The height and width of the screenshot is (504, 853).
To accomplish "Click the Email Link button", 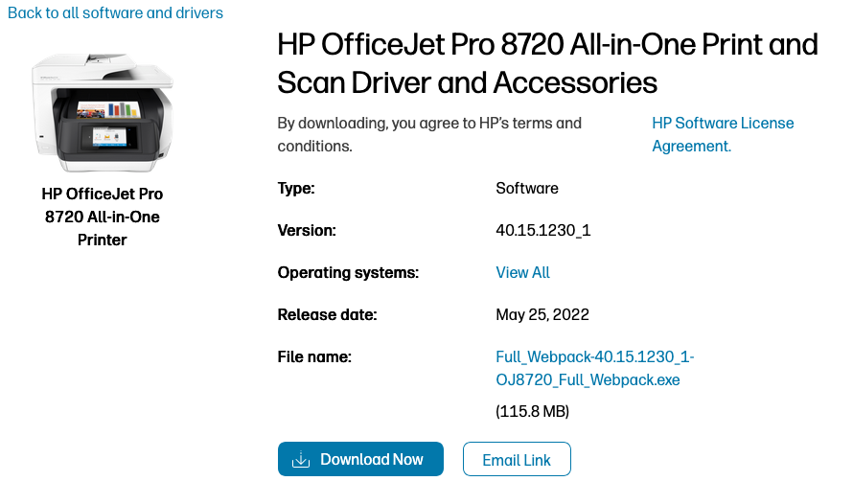I will coord(517,460).
